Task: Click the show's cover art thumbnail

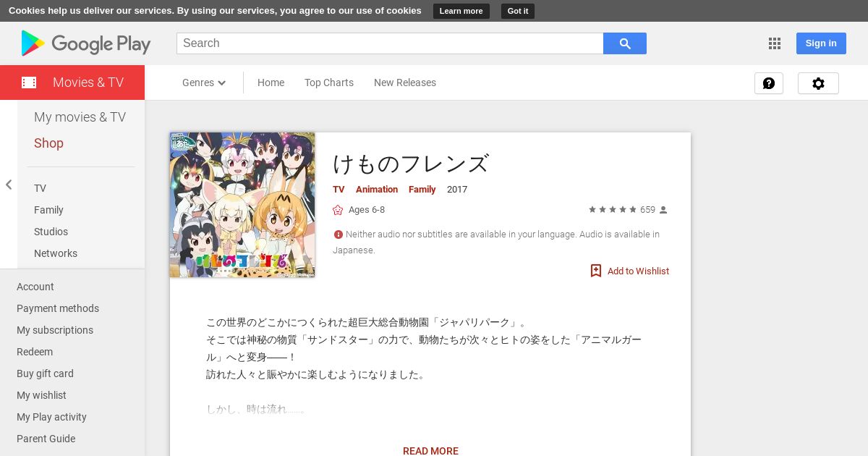Action: (242, 205)
